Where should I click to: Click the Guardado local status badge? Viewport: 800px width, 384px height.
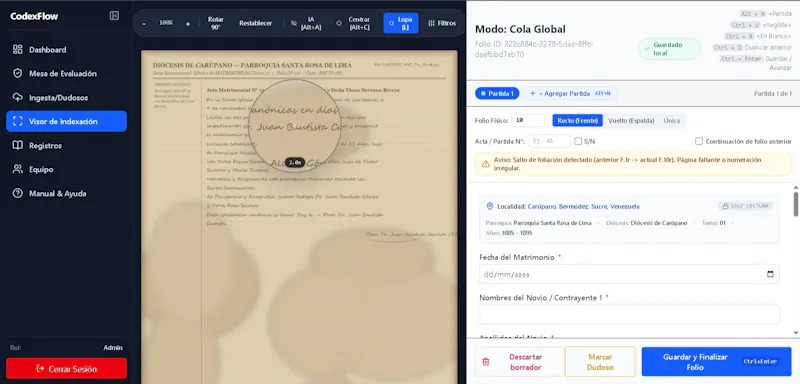pos(669,49)
